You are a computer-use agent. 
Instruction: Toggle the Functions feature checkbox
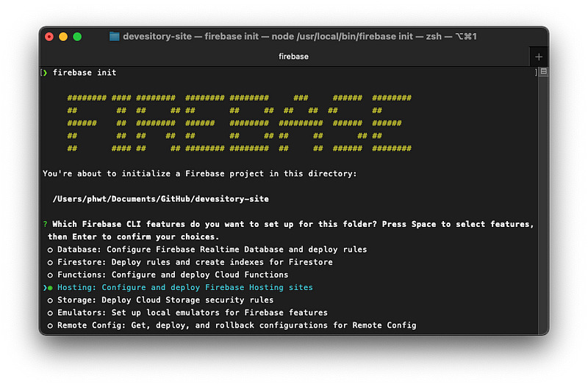(50, 275)
